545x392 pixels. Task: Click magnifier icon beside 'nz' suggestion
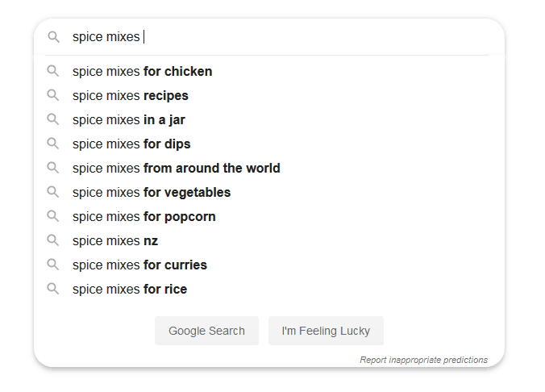tap(53, 240)
